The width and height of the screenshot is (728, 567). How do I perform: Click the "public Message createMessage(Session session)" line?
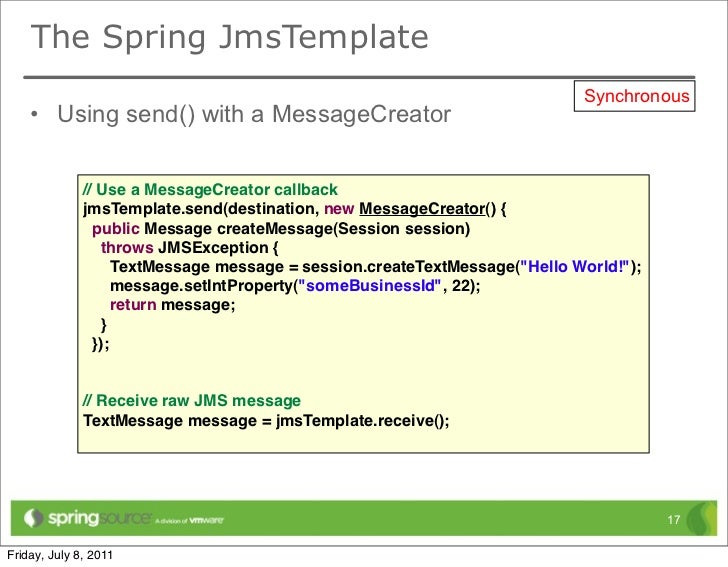[x=281, y=228]
